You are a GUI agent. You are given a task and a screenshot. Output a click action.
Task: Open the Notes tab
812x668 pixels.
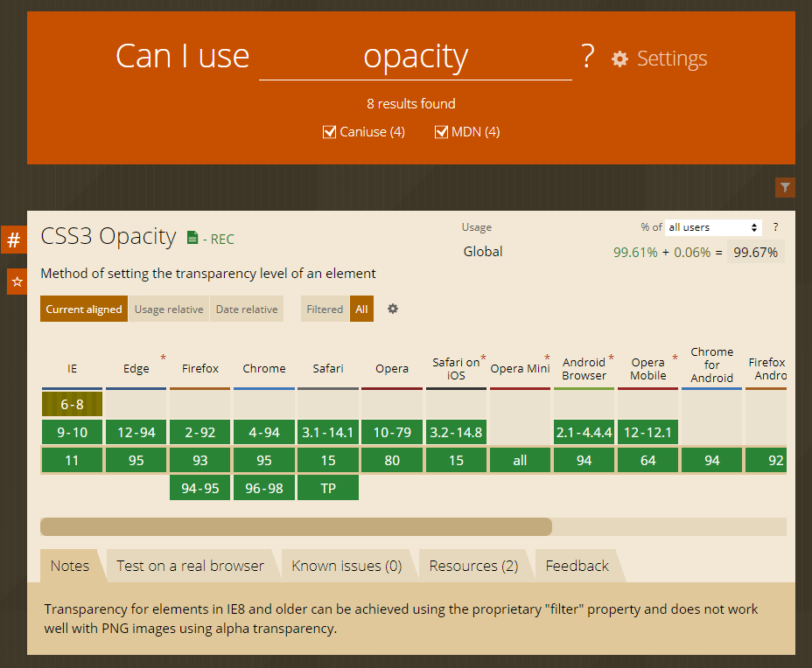(x=70, y=566)
